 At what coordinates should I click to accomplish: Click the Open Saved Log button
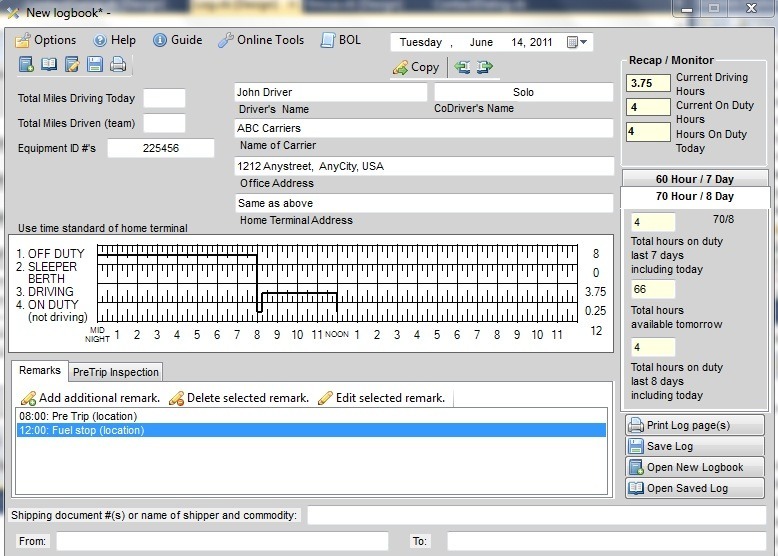[x=695, y=488]
